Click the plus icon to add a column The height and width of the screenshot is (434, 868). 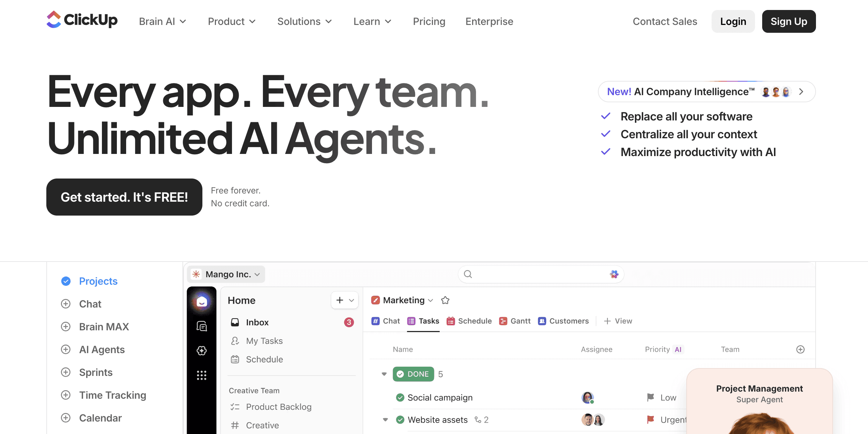click(800, 350)
